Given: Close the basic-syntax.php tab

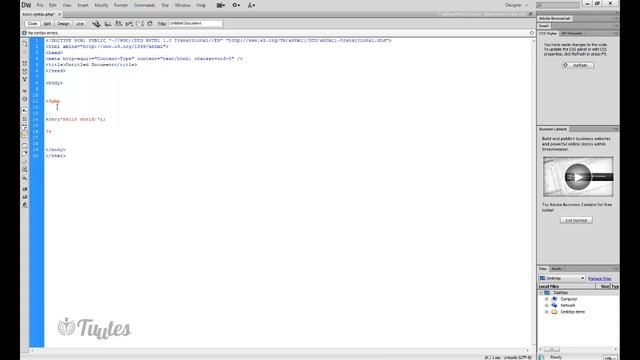Looking at the screenshot, I should 60,14.
